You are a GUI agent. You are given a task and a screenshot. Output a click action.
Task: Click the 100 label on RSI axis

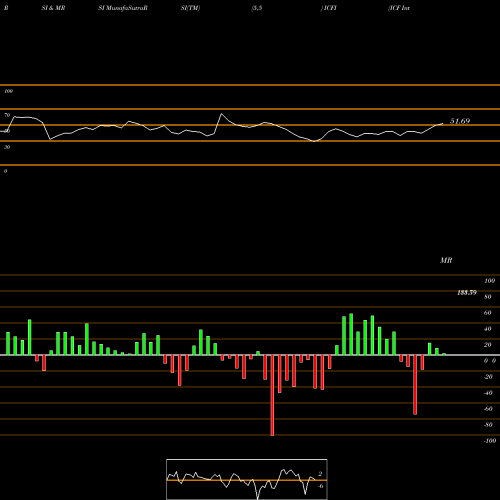(8, 91)
